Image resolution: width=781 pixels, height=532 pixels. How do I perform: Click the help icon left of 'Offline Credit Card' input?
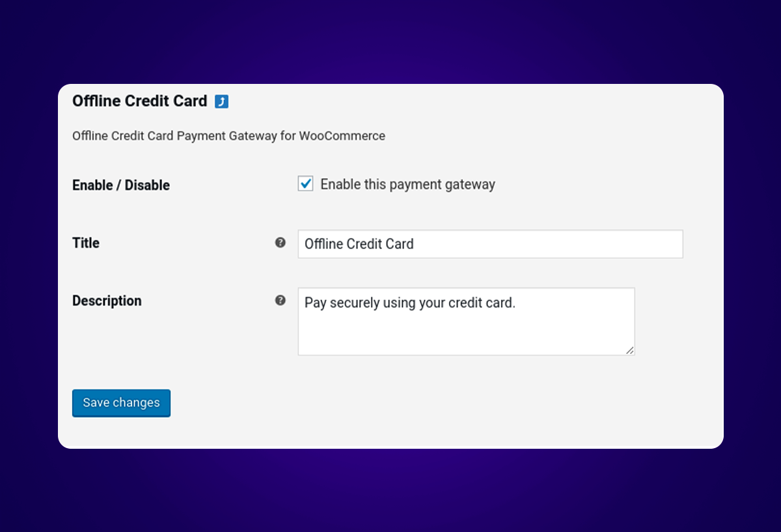tap(280, 241)
